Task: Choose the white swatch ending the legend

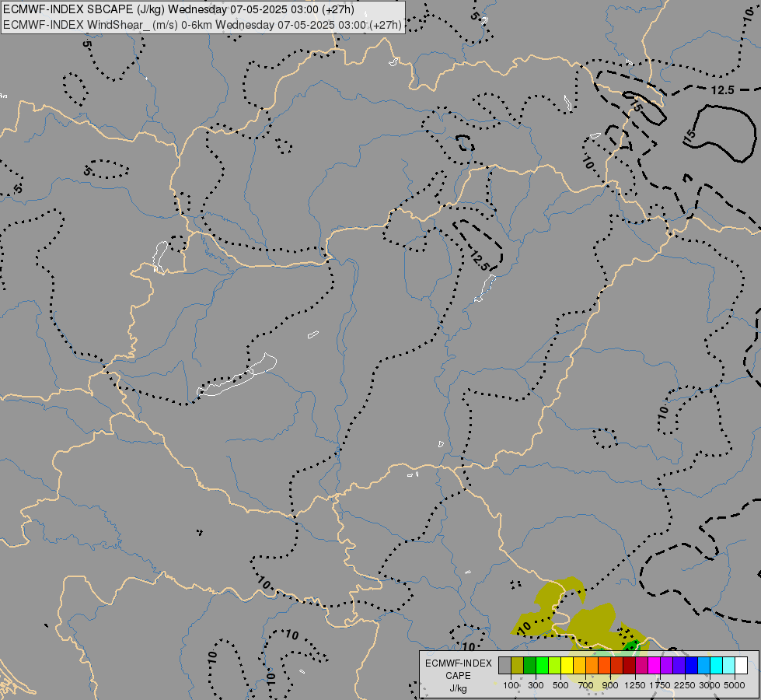Action: (741, 665)
